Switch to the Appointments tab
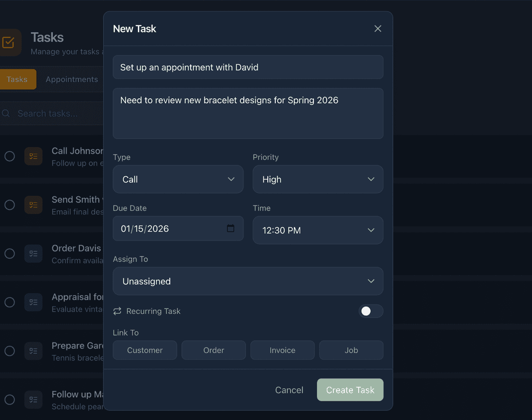 point(72,79)
